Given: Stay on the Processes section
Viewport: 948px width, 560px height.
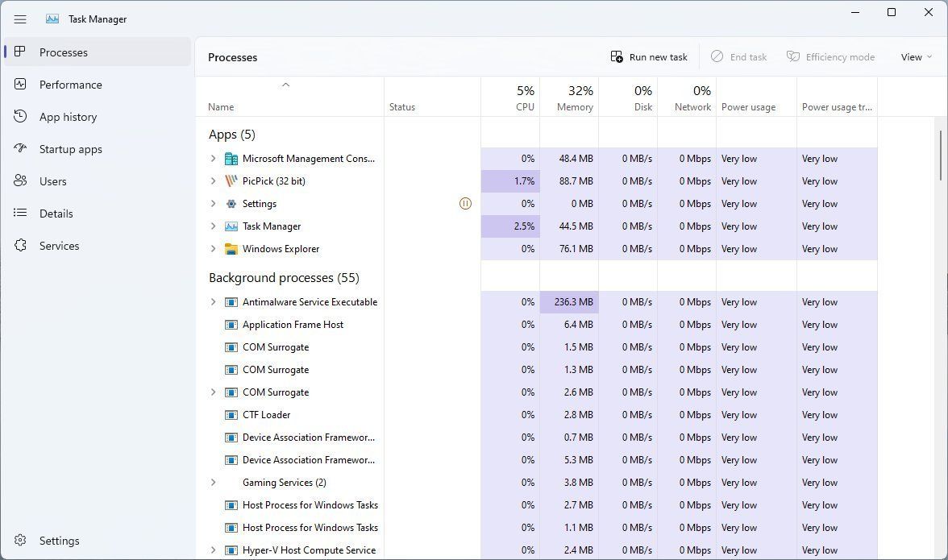Looking at the screenshot, I should (x=64, y=52).
